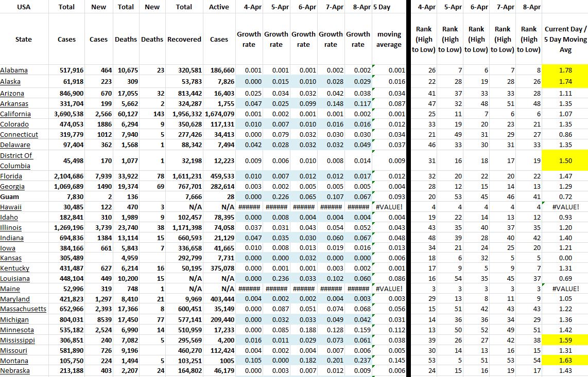Follow the Mississippi state link
The width and height of the screenshot is (588, 377).
pyautogui.click(x=18, y=340)
